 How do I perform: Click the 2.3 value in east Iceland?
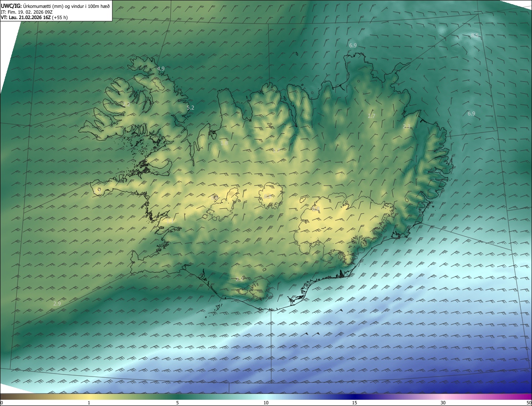(407, 126)
